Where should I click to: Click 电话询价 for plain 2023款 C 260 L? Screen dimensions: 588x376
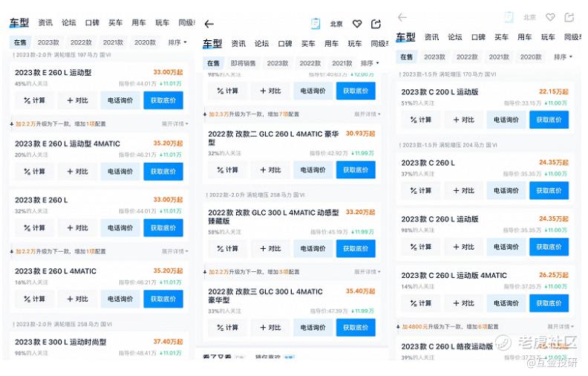click(x=506, y=191)
